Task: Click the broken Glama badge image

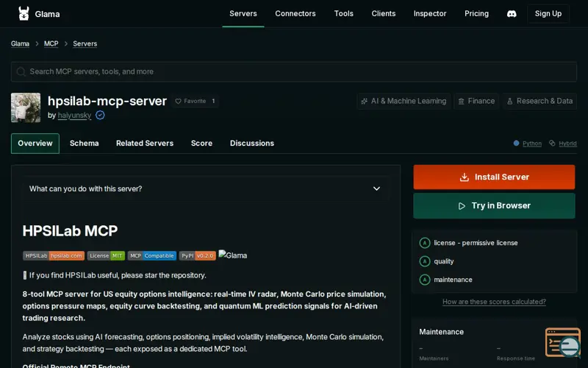Action: [x=233, y=255]
